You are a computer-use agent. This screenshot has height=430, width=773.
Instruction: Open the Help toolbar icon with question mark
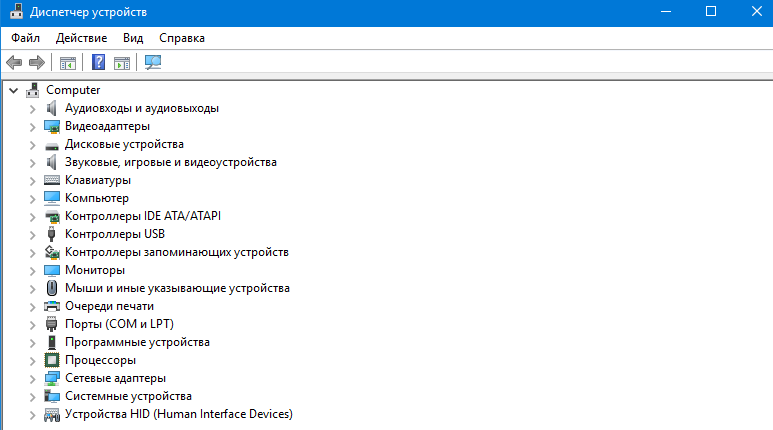(x=98, y=62)
